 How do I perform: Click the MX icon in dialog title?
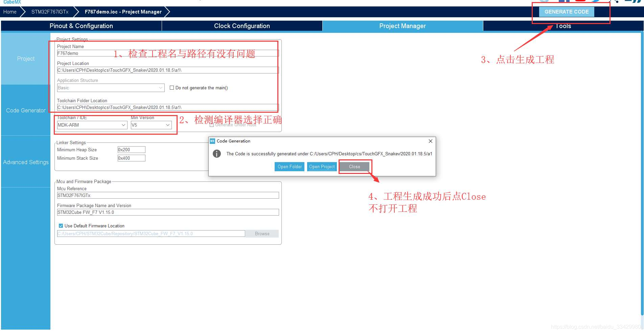pos(212,141)
